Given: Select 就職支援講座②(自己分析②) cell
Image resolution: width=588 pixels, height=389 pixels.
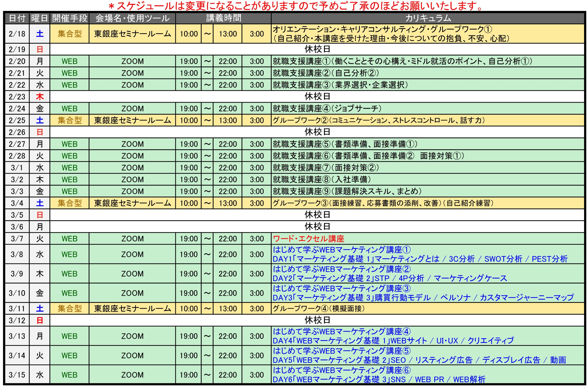Looking at the screenshot, I should [x=428, y=73].
